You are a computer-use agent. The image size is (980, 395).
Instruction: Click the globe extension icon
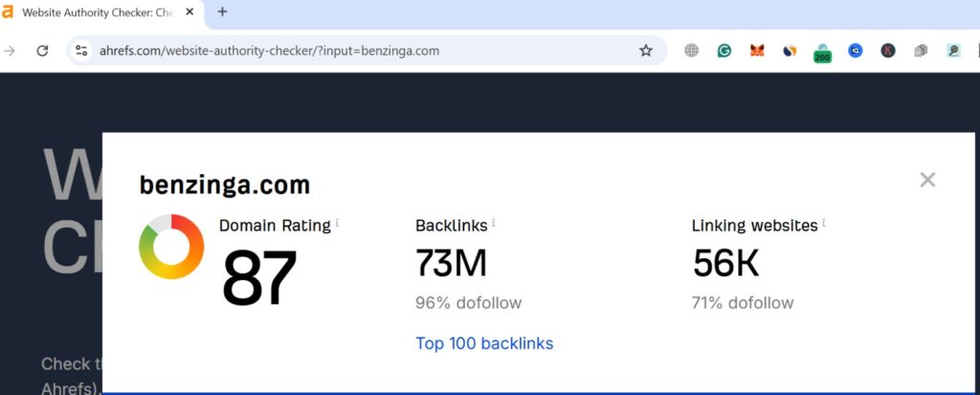click(691, 51)
